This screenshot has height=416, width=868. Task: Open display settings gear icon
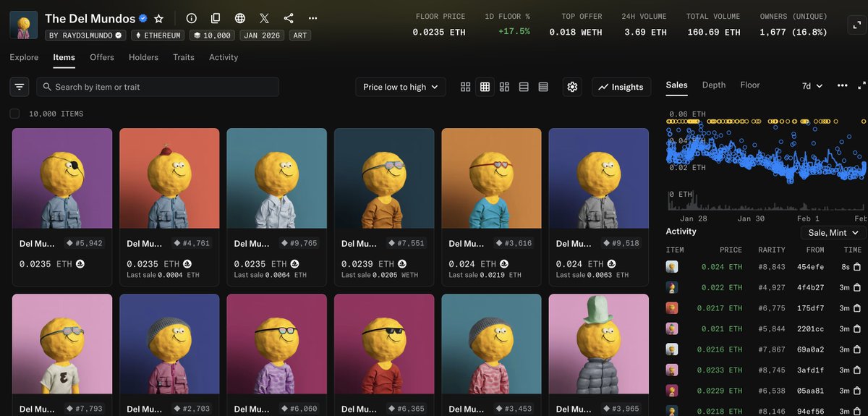(572, 87)
